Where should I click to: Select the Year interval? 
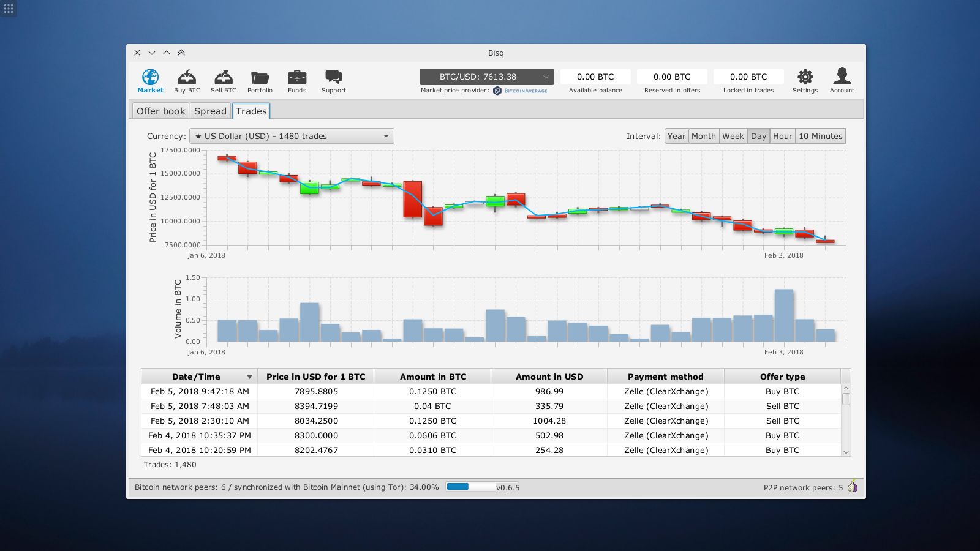(x=677, y=136)
